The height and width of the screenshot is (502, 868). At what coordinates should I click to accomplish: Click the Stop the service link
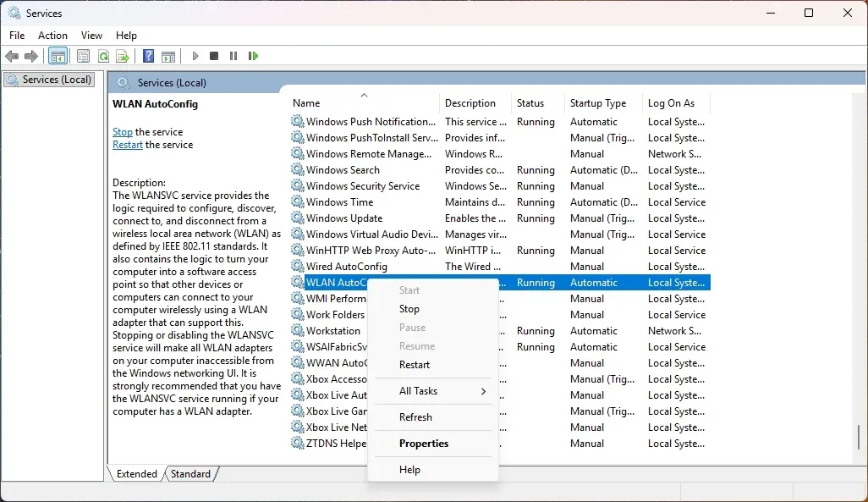[x=123, y=132]
